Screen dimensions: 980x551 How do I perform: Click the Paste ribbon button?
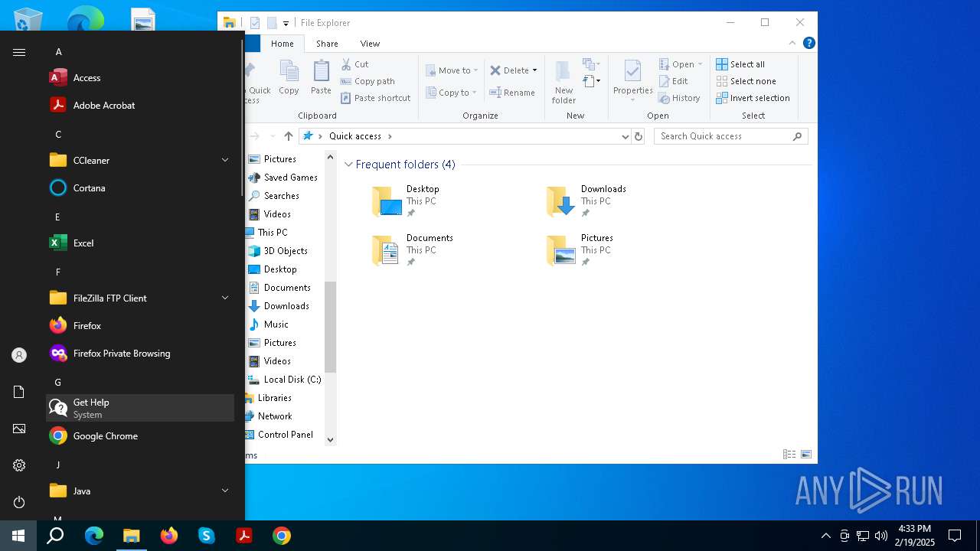tap(321, 78)
